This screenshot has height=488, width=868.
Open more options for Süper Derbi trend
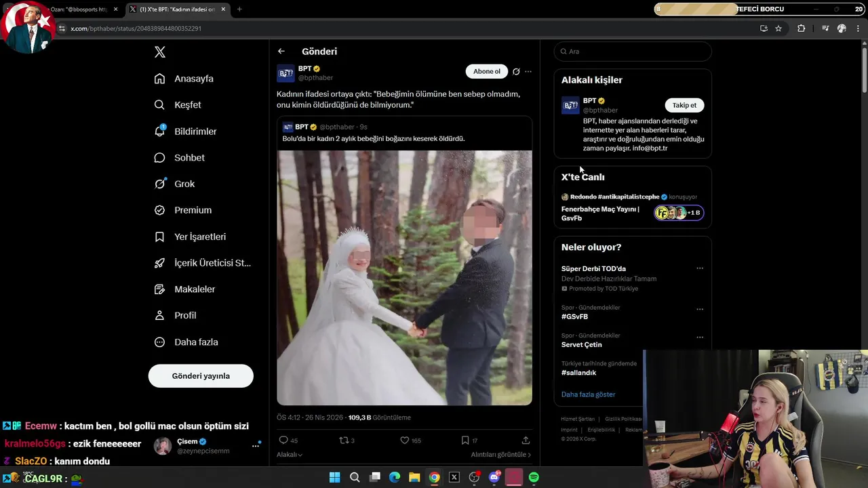point(700,268)
